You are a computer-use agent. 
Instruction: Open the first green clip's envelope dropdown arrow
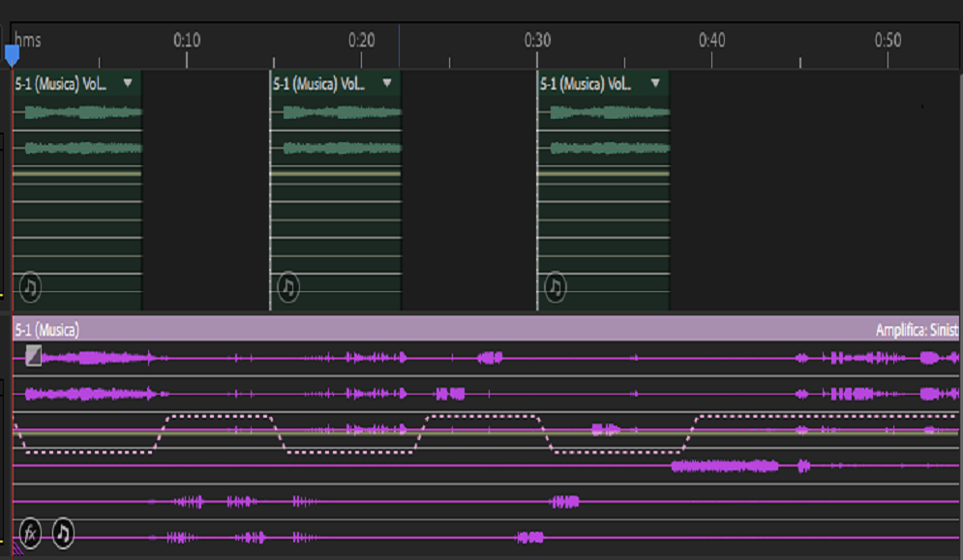click(x=128, y=84)
